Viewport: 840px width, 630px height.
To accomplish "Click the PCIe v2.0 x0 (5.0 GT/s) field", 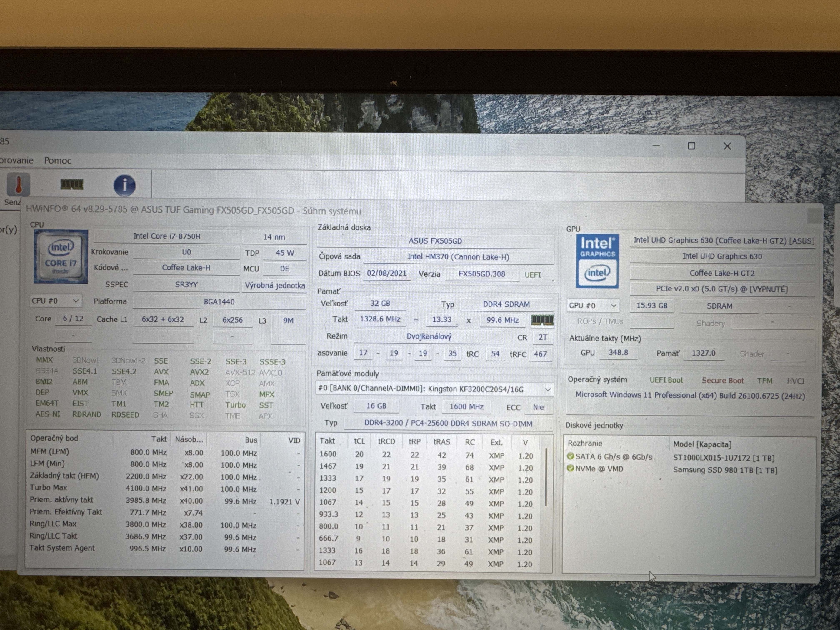I will (722, 289).
